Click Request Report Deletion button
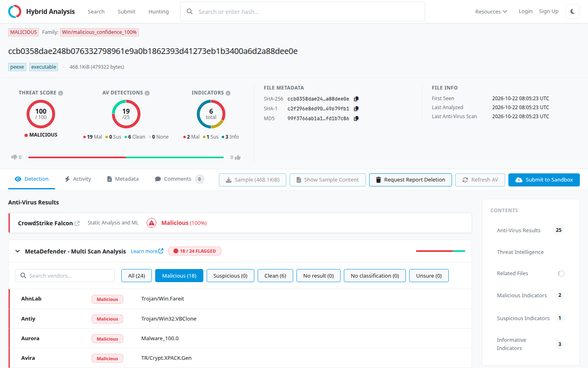The image size is (588, 368). [x=410, y=180]
